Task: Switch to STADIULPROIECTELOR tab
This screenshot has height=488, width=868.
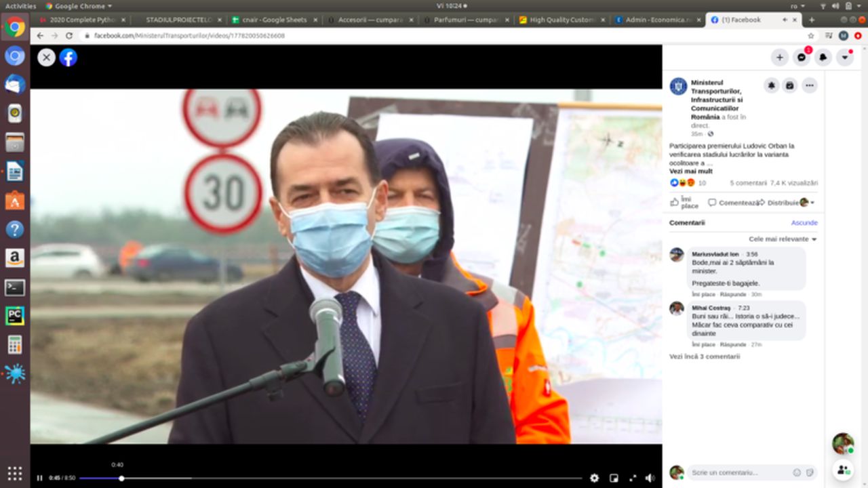Action: (178, 20)
